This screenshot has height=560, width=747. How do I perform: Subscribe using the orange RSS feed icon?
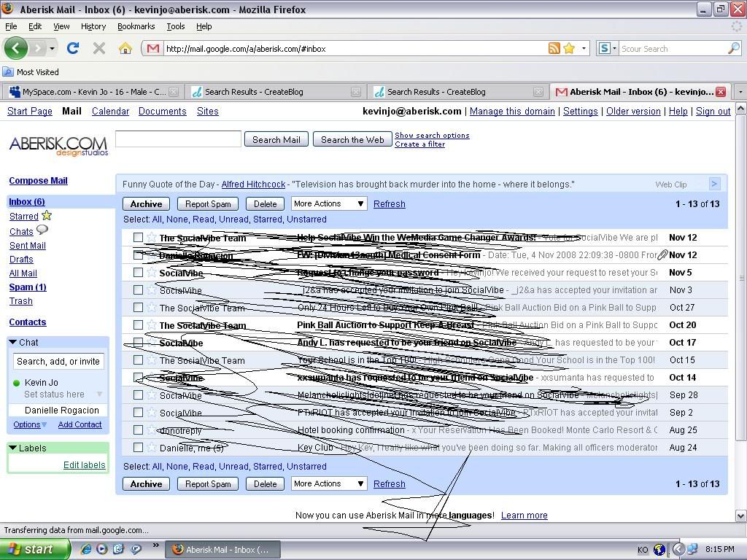click(554, 48)
